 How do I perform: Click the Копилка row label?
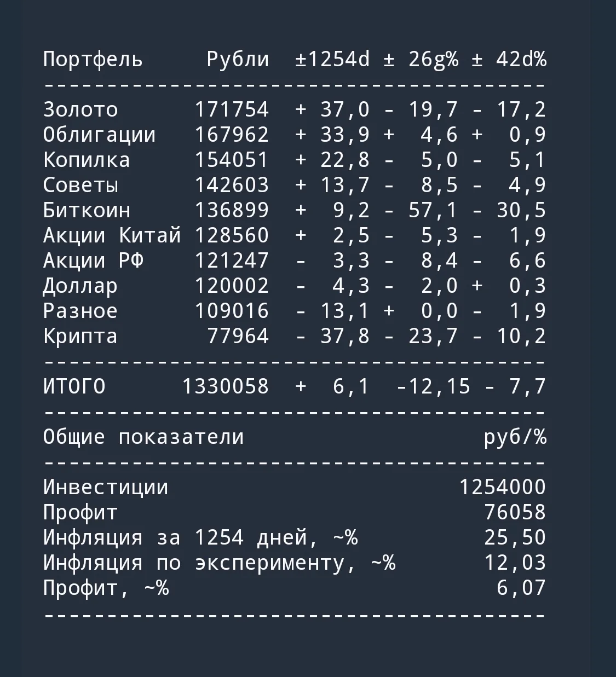click(87, 160)
